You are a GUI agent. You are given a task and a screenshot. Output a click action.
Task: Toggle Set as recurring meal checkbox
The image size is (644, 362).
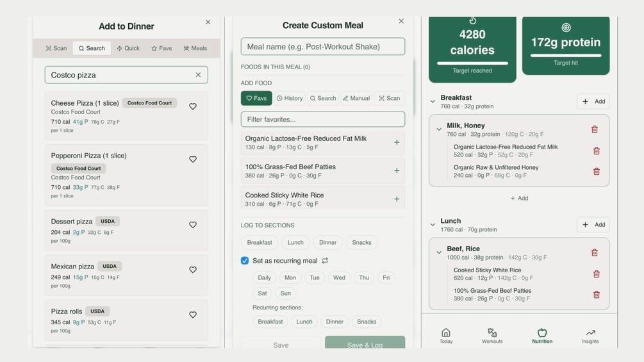pyautogui.click(x=245, y=261)
